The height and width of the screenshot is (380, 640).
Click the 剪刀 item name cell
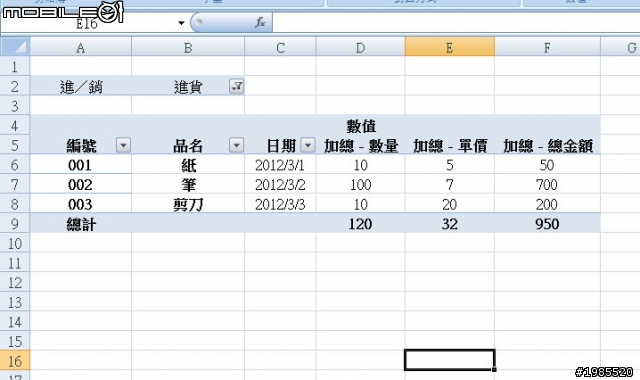(188, 204)
